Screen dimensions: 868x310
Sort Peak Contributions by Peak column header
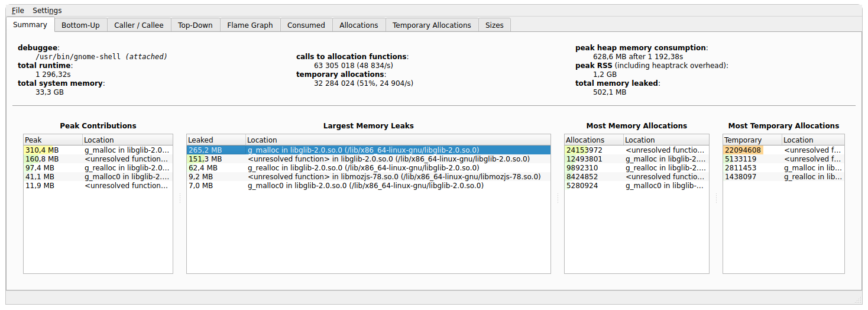point(53,140)
